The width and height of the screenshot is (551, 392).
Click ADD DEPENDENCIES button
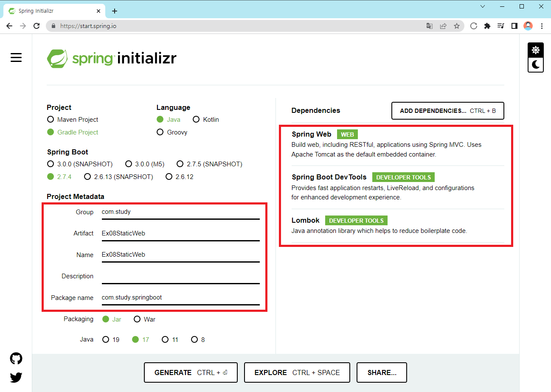[448, 111]
